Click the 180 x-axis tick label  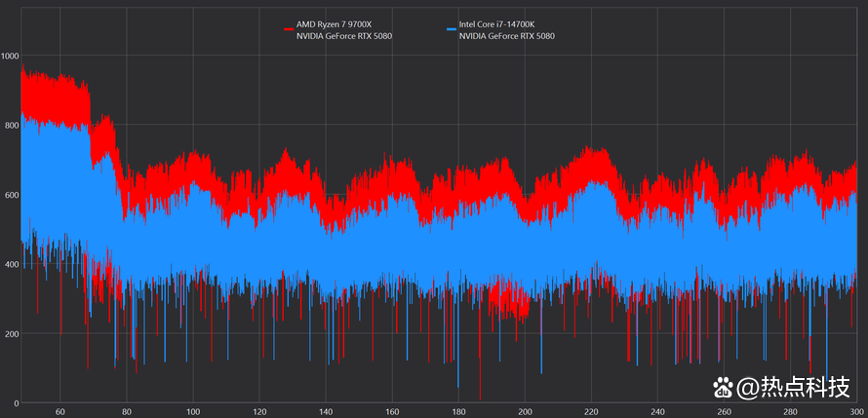[458, 411]
